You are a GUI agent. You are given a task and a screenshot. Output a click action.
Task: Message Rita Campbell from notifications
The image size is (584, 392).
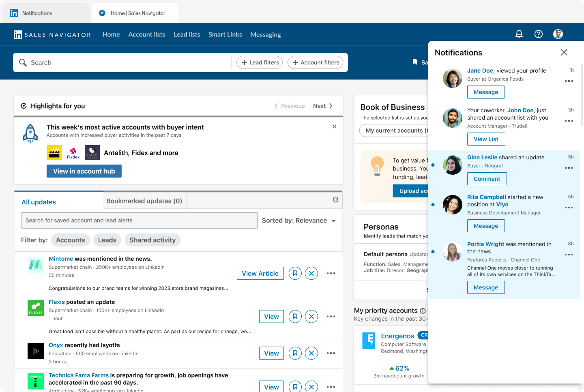coord(486,226)
